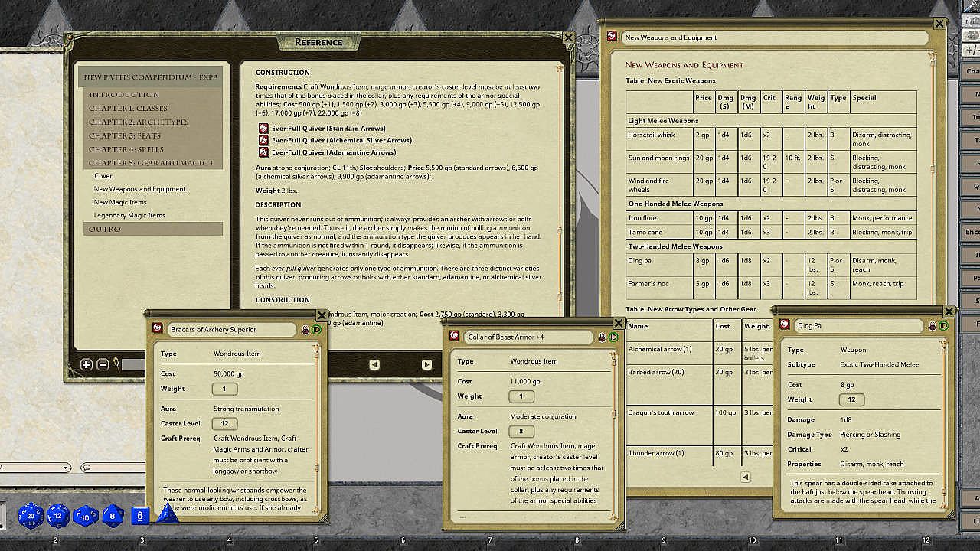Viewport: 980px width, 551px height.
Task: Click zoom-in plus icon in Reference window
Action: click(87, 364)
